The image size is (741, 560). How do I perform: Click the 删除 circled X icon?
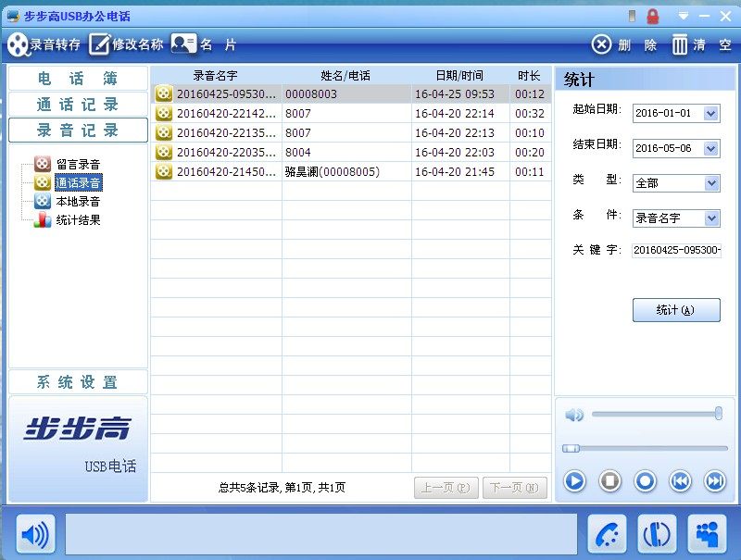point(601,44)
